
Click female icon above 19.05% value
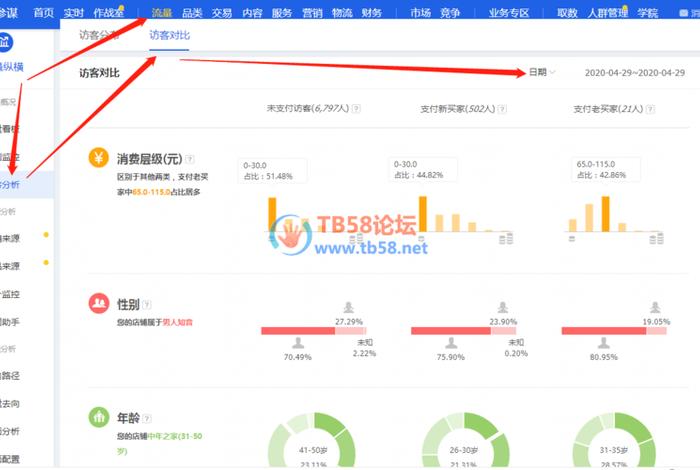pyautogui.click(x=655, y=307)
